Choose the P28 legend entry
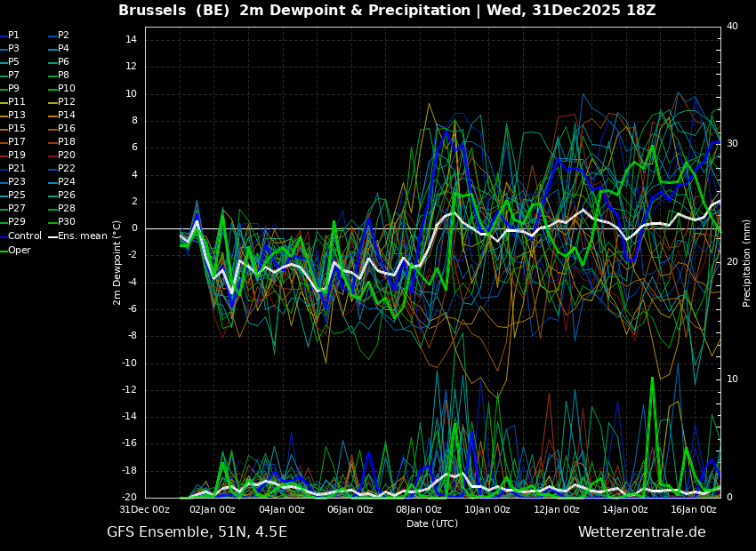Image resolution: width=756 pixels, height=551 pixels. (62, 209)
